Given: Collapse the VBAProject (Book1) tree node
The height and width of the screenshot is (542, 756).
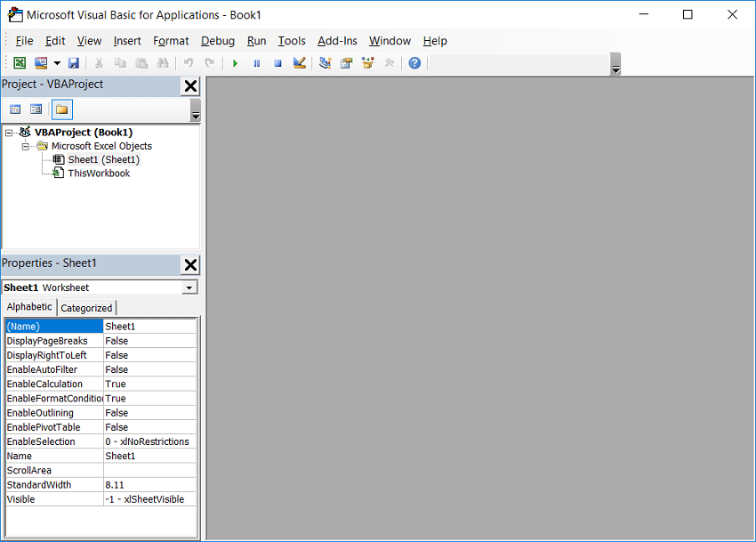Looking at the screenshot, I should pyautogui.click(x=9, y=133).
